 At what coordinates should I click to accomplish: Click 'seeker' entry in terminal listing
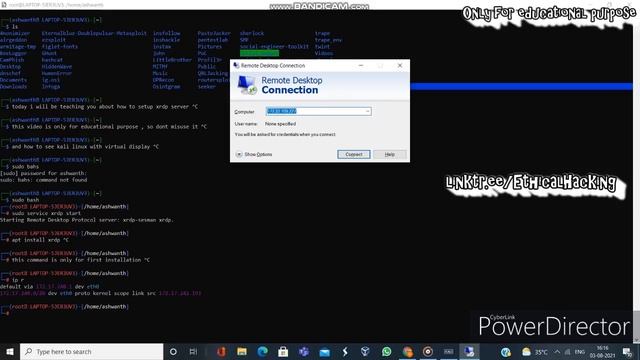point(207,87)
